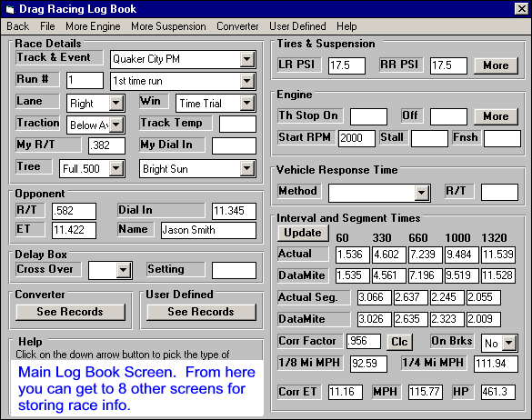Open the Delay Box Cross Over dropdown
Image resolution: width=532 pixels, height=420 pixels.
(123, 270)
